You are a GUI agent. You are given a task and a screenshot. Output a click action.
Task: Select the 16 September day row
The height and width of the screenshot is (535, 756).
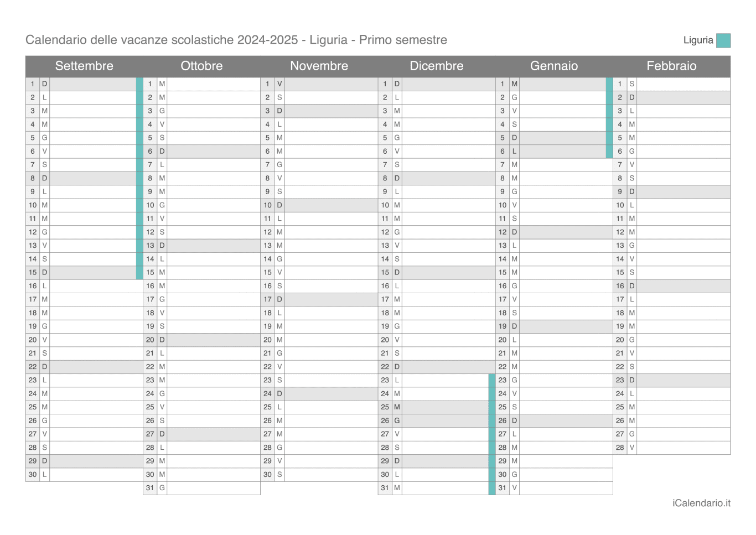(x=84, y=286)
